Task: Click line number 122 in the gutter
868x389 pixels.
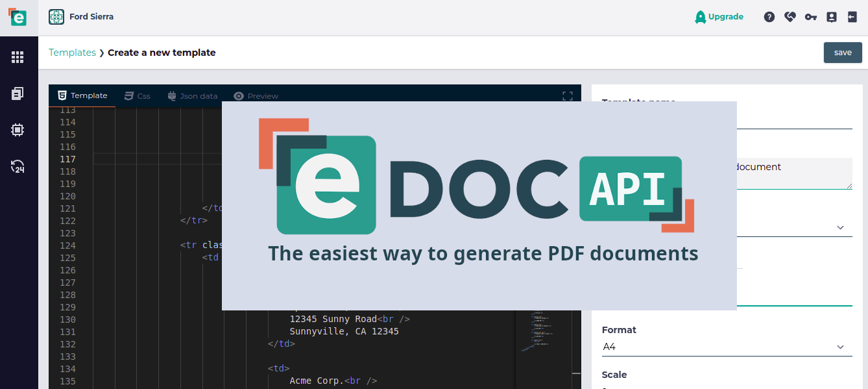Action: tap(67, 221)
